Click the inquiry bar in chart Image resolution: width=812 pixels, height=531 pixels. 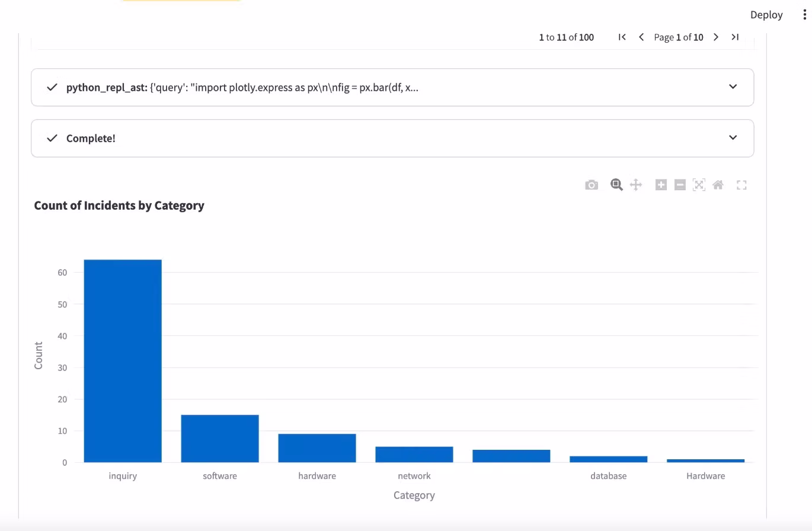coord(123,361)
